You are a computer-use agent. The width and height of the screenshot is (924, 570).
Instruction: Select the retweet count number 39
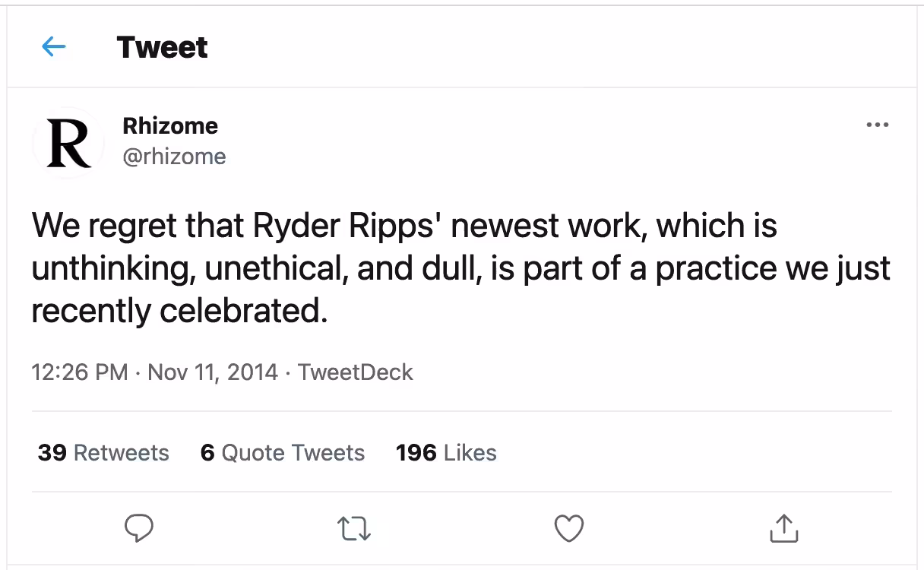coord(52,453)
